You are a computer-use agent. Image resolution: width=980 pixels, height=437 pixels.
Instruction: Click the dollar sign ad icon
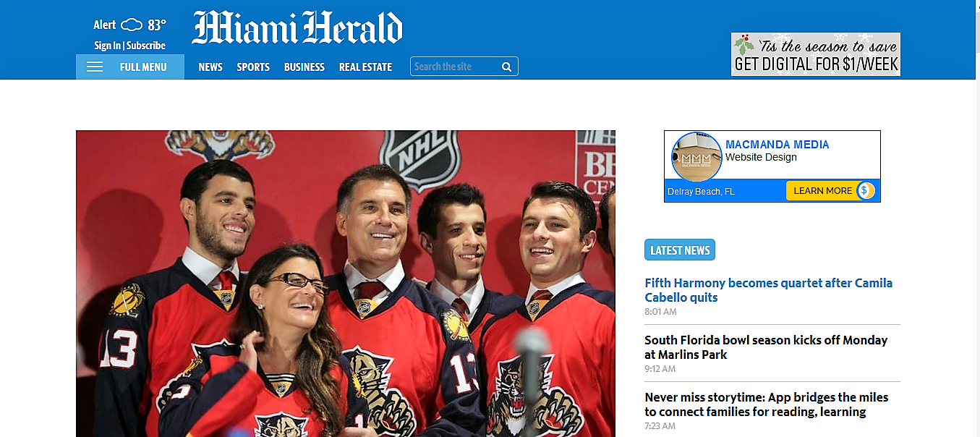pyautogui.click(x=865, y=190)
